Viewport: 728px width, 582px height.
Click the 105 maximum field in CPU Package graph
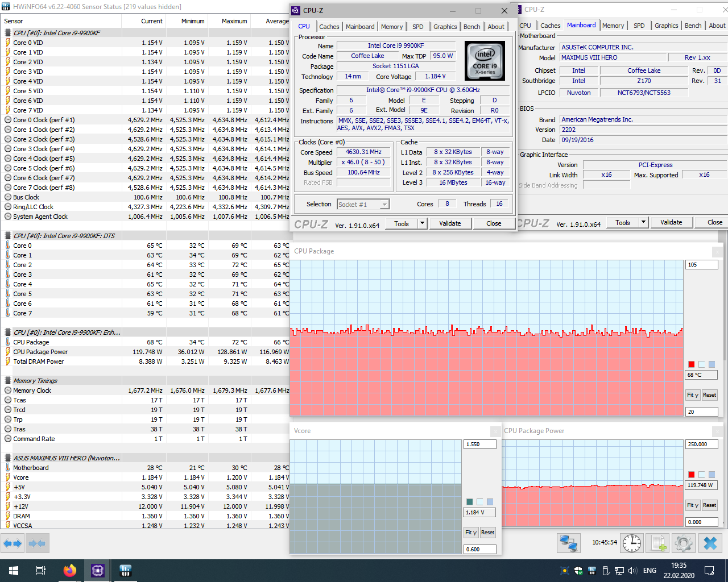coord(702,265)
